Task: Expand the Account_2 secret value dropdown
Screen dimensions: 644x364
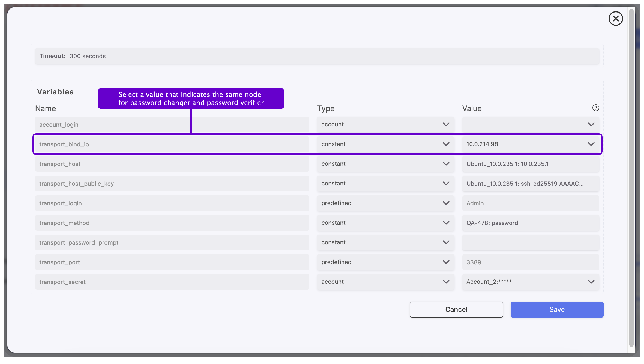Action: click(531, 282)
